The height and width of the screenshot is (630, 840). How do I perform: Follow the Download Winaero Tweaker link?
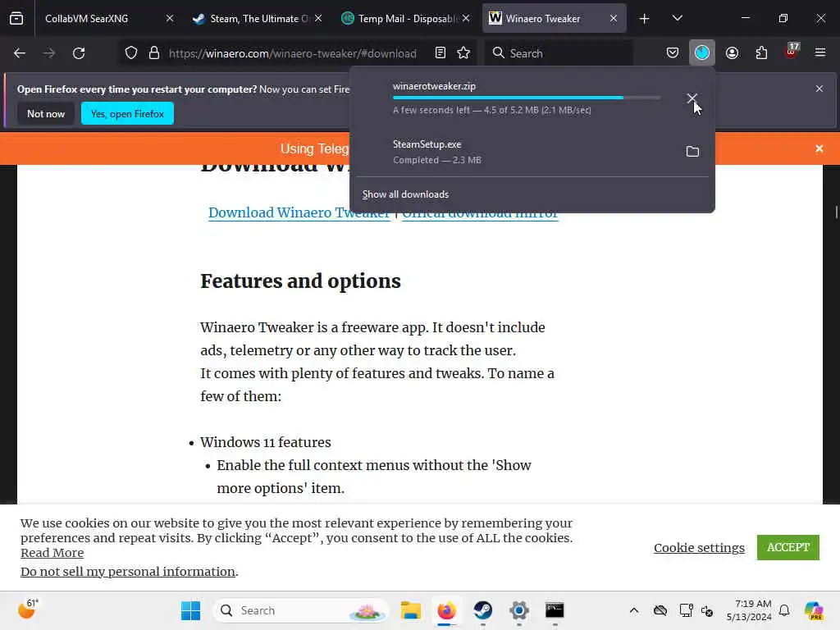[x=299, y=212]
